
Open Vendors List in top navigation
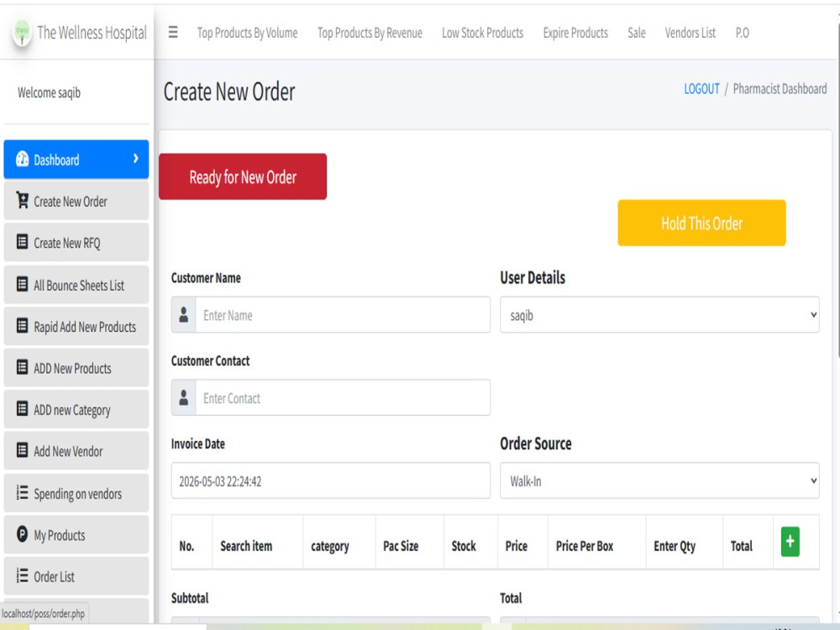point(690,33)
